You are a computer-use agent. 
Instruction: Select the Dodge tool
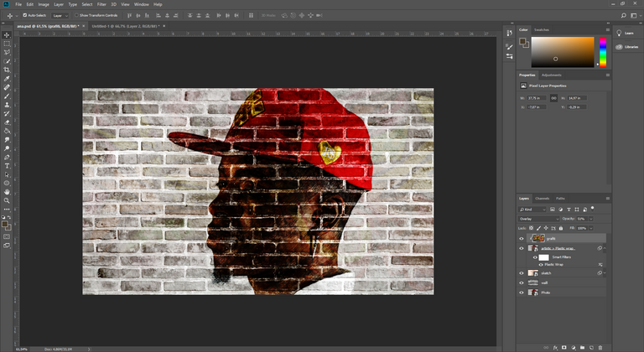(7, 148)
